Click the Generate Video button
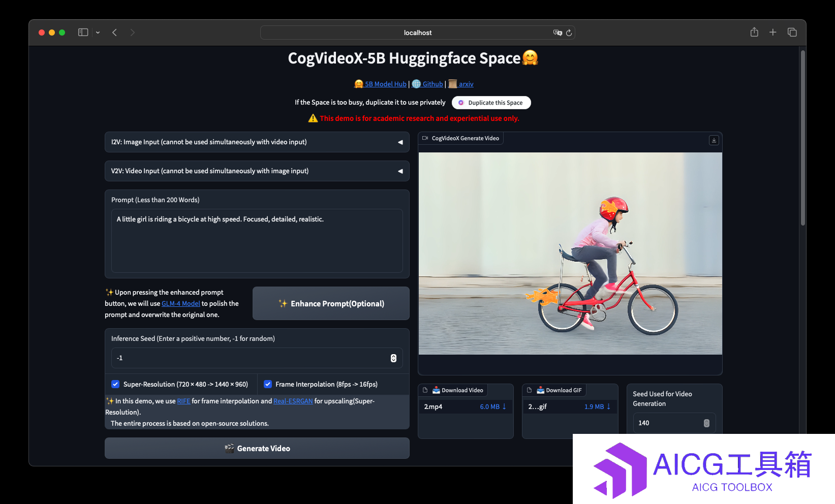The height and width of the screenshot is (504, 835). click(x=257, y=448)
